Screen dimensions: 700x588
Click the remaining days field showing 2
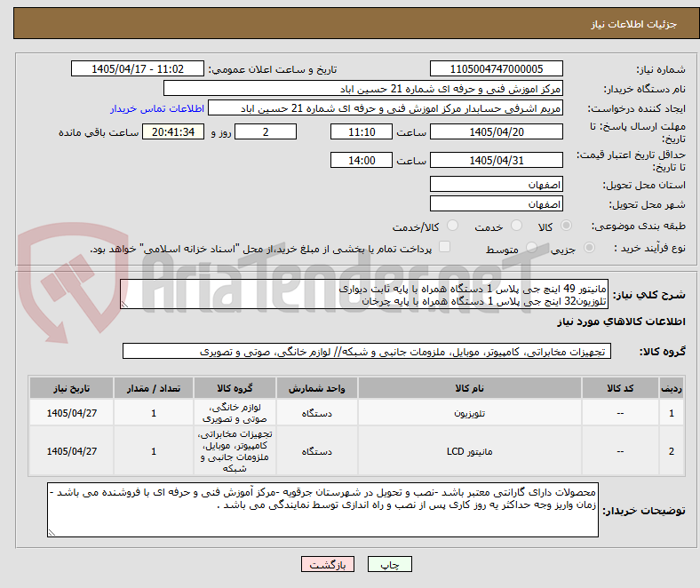click(x=266, y=131)
